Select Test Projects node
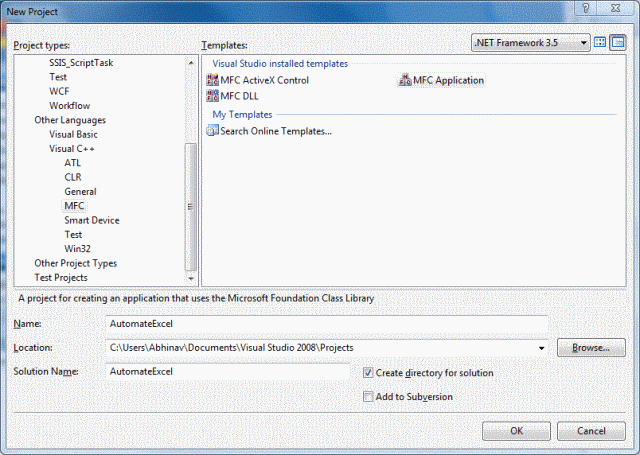640x455 pixels. (x=61, y=277)
